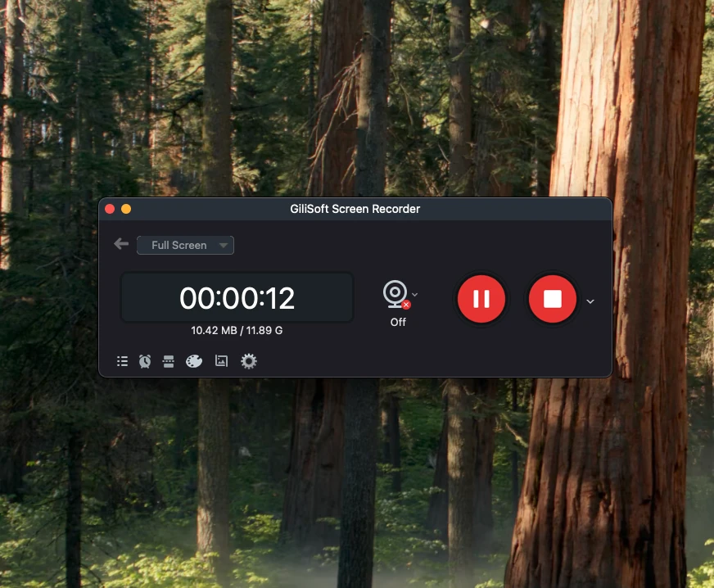Open the scheduled recording alarm clock
Image resolution: width=714 pixels, height=588 pixels.
(145, 361)
